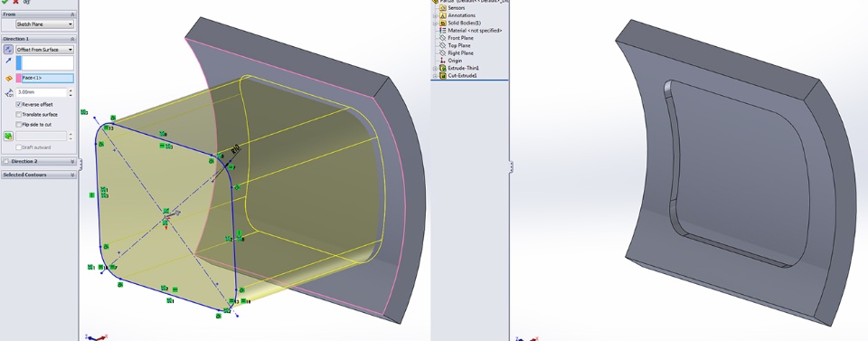This screenshot has height=341, width=868.
Task: Click the Reverse Direction icon in Direction 1
Action: 8,50
